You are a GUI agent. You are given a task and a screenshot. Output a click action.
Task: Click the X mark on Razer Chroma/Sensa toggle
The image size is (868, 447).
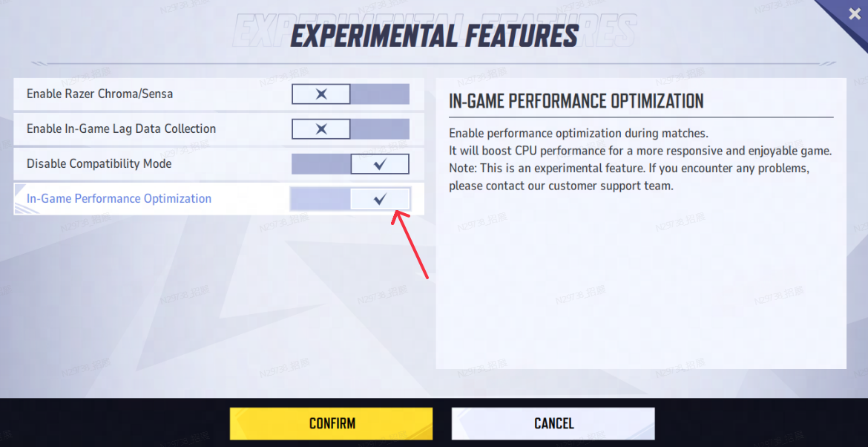click(x=321, y=94)
